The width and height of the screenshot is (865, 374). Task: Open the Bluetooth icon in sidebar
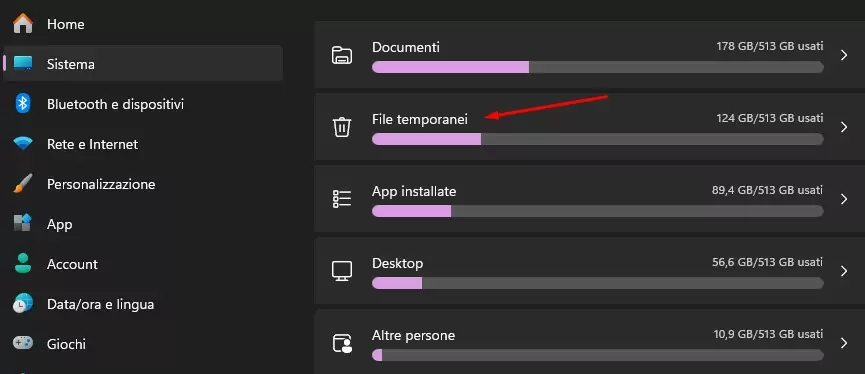tap(23, 104)
